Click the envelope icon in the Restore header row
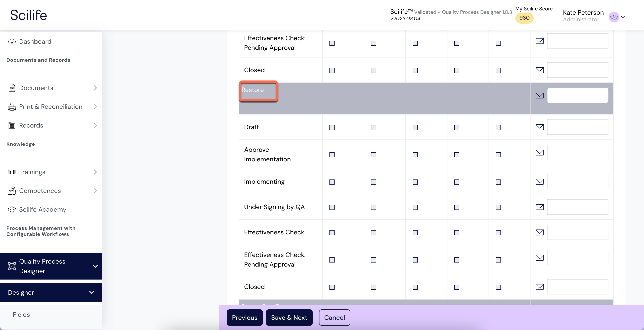Image resolution: width=644 pixels, height=330 pixels. tap(539, 96)
